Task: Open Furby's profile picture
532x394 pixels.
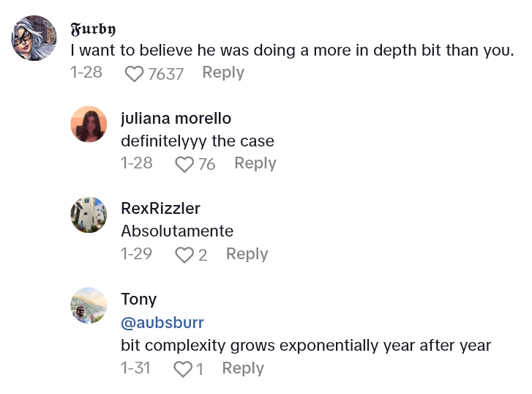Action: [x=34, y=38]
